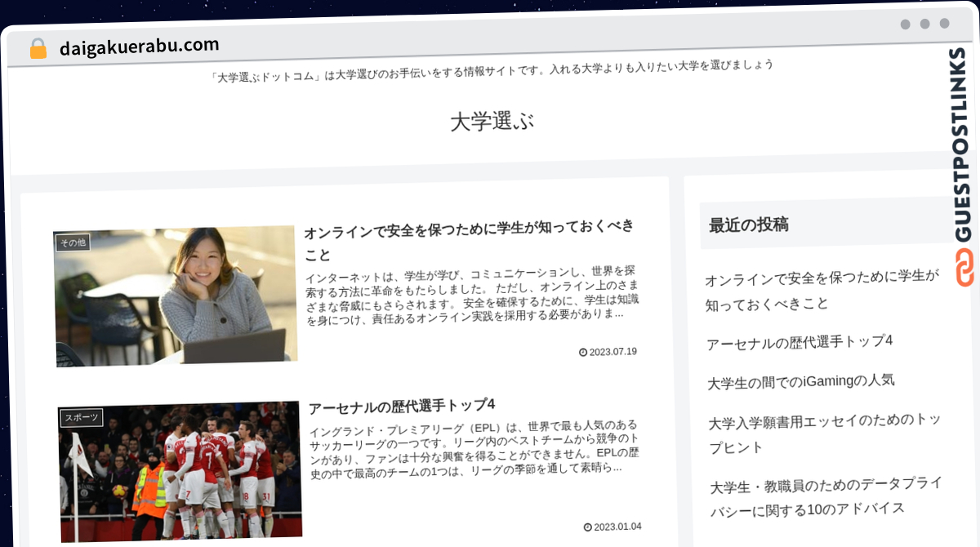Click the smiling woman with laptop thumbnail
980x547 pixels.
pyautogui.click(x=175, y=296)
